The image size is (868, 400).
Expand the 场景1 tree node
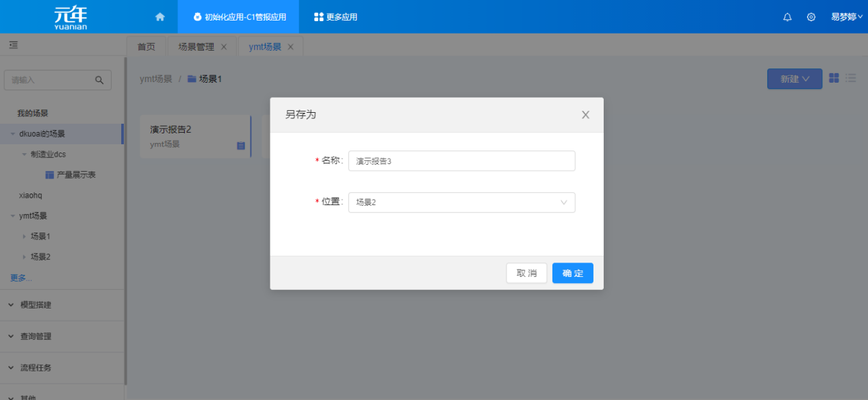click(x=25, y=237)
